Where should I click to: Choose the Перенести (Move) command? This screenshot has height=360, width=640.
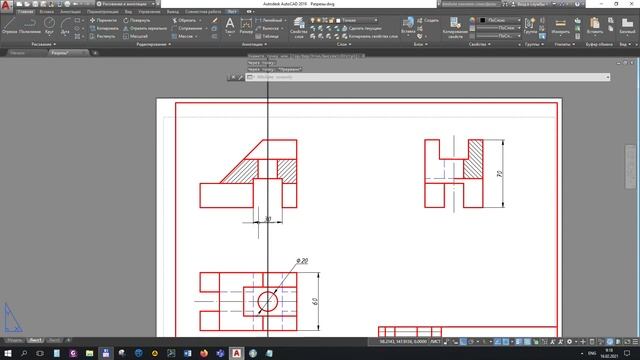click(x=103, y=20)
